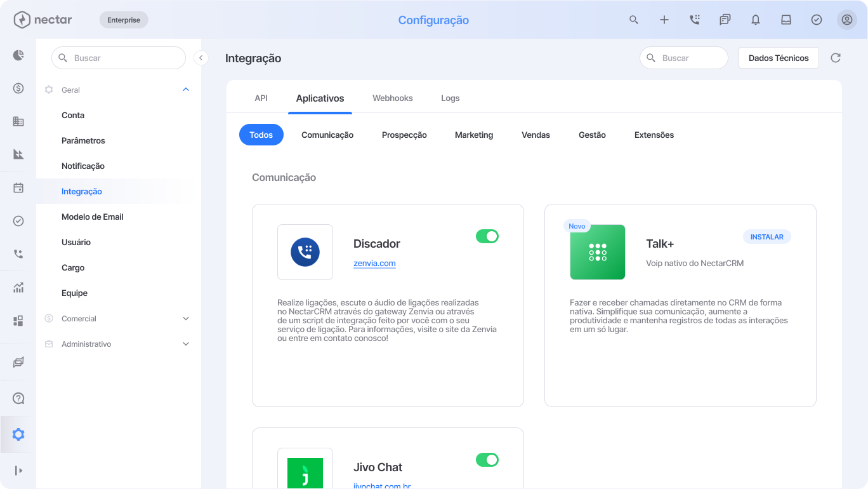Filter apps by Marketing
This screenshot has width=868, height=489.
[x=474, y=135]
